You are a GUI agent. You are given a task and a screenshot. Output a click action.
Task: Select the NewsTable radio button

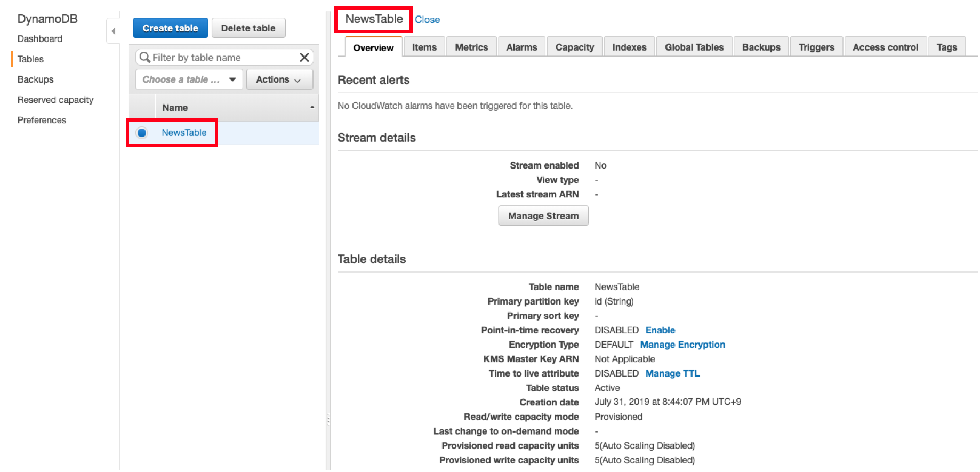pos(142,133)
